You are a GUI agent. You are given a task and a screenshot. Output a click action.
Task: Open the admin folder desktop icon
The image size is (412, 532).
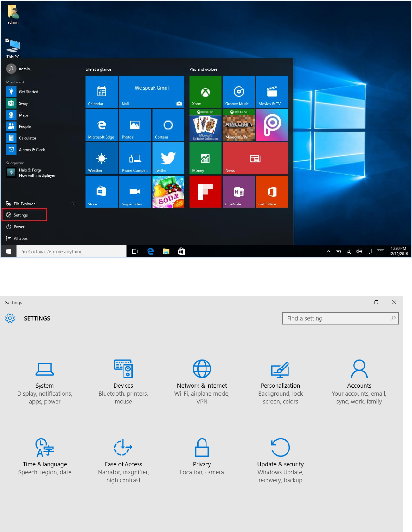point(13,15)
